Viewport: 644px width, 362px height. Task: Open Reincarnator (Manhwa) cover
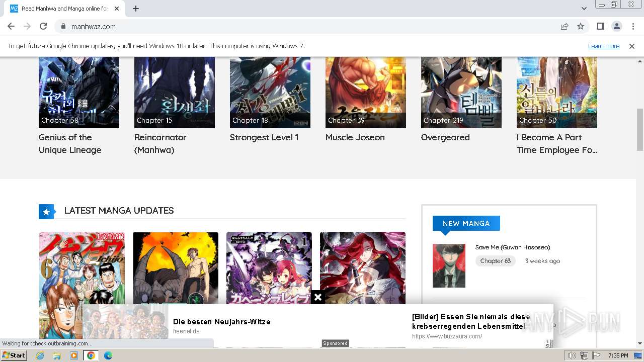(x=175, y=93)
